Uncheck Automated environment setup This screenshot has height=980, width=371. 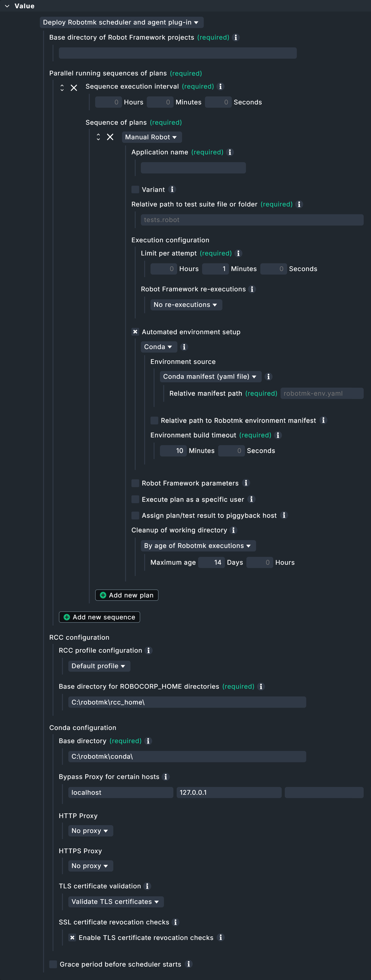click(135, 332)
